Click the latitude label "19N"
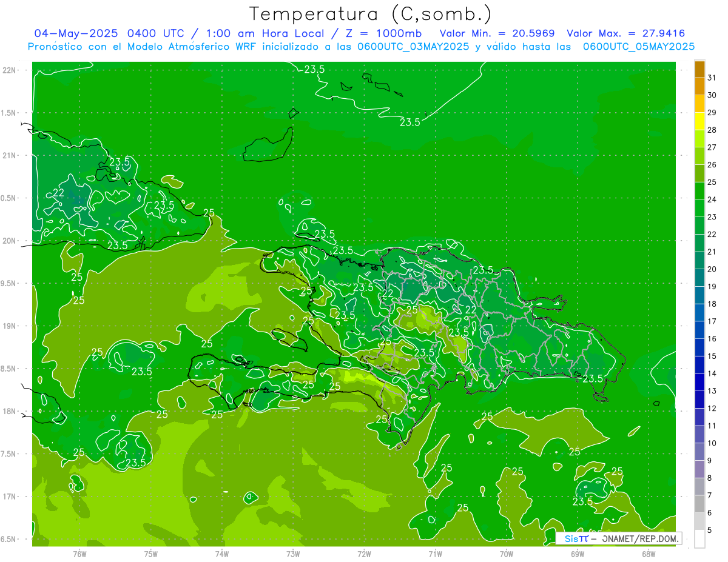This screenshot has height=562, width=728. point(10,326)
